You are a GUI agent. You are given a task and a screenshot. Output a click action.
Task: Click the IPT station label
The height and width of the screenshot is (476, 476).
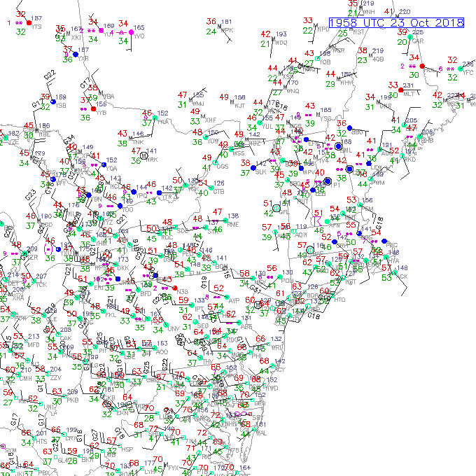click(199, 309)
